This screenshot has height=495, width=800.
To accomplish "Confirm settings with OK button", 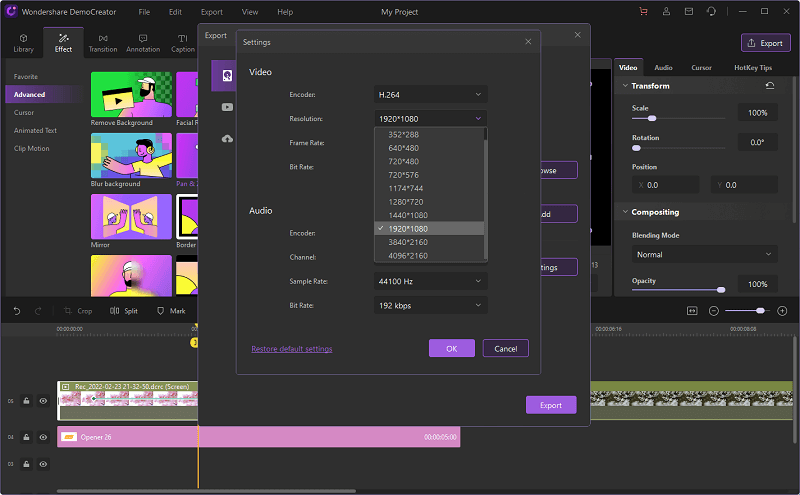I will coord(452,349).
